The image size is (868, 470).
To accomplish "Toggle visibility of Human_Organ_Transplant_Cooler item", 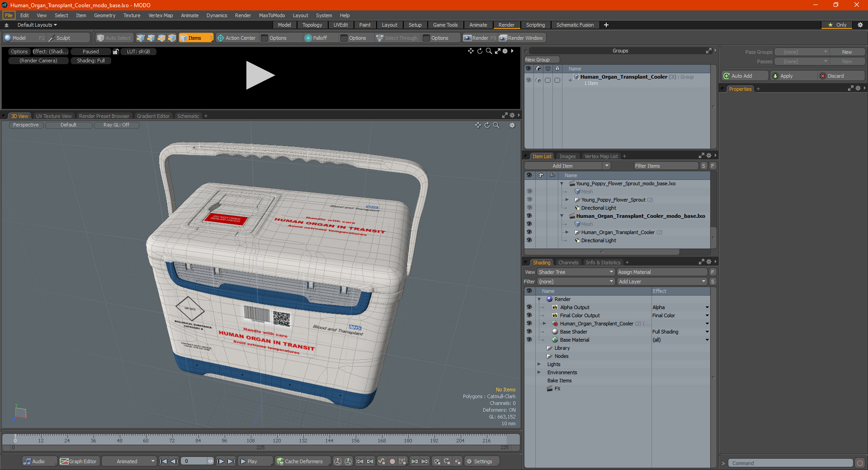I will (529, 232).
